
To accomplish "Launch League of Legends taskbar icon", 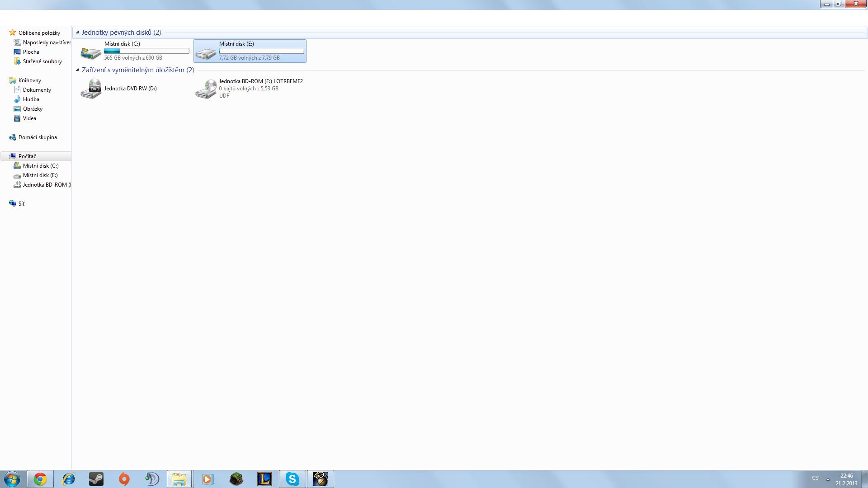I will [x=264, y=479].
